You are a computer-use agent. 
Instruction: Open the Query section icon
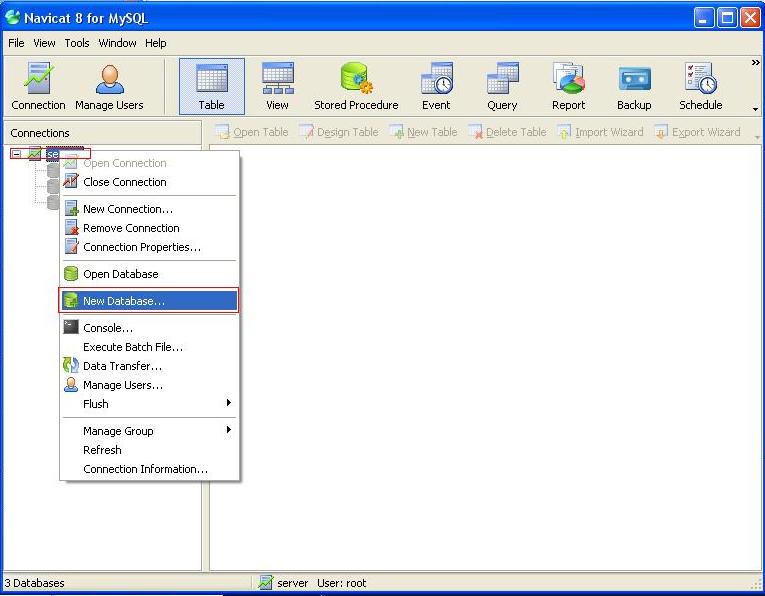[x=502, y=87]
